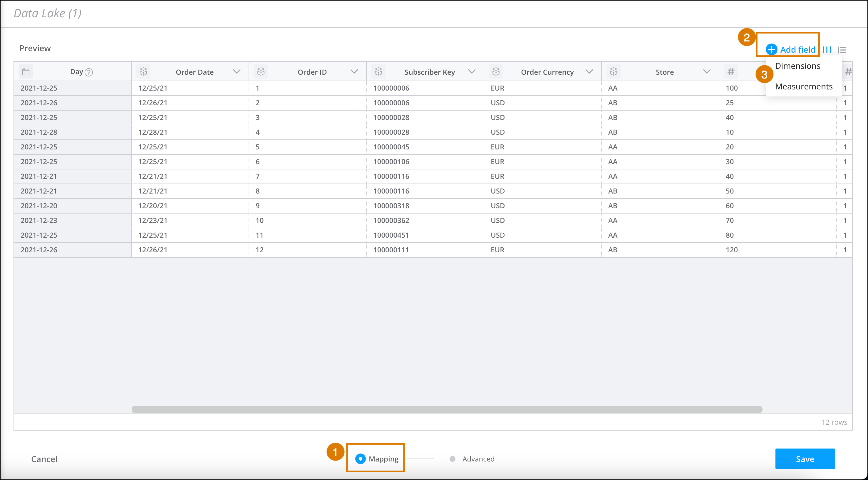Click the Cancel button
The width and height of the screenshot is (868, 480).
click(x=44, y=459)
